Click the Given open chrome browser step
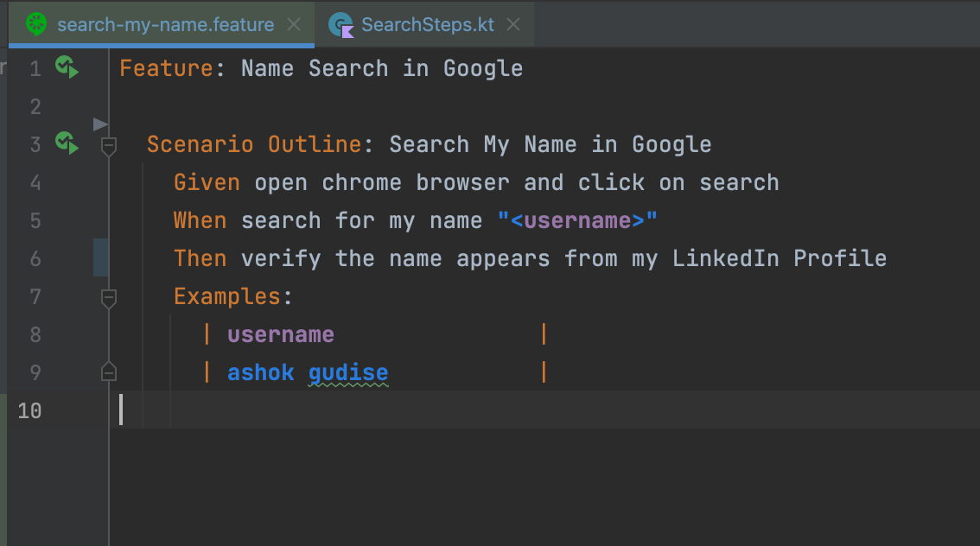 click(x=475, y=182)
